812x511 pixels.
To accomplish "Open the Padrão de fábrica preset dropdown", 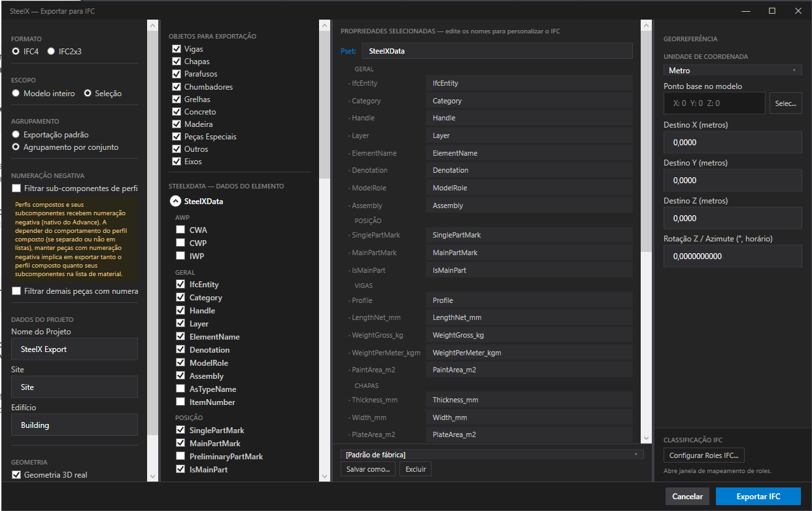I will coord(492,454).
